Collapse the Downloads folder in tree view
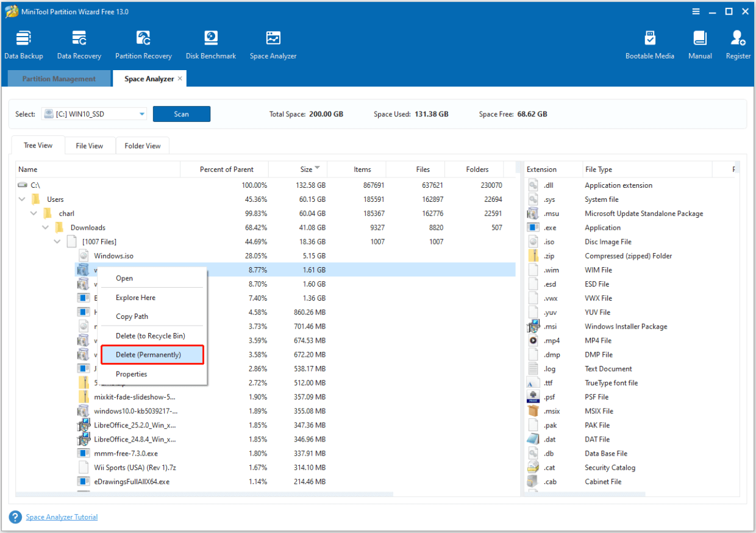756x533 pixels. coord(45,227)
